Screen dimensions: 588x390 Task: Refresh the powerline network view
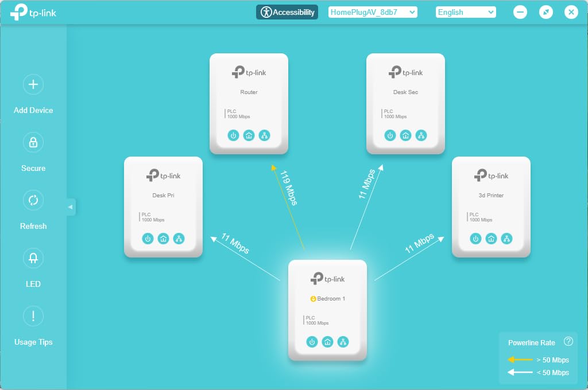(33, 200)
